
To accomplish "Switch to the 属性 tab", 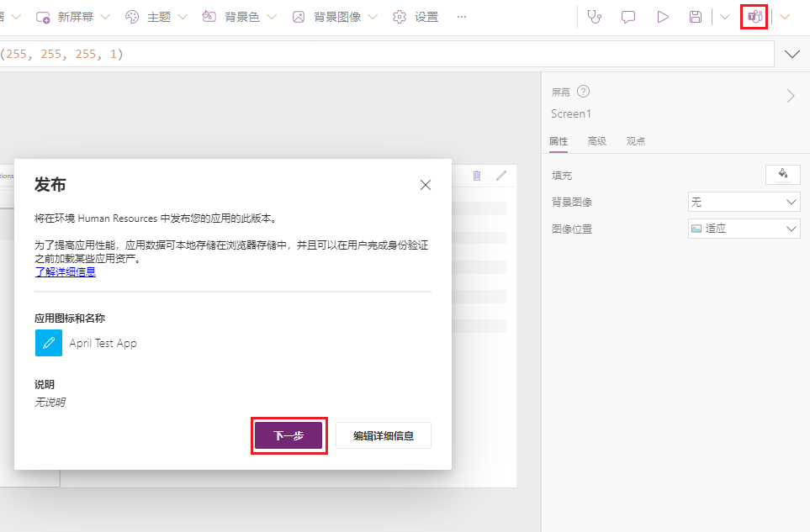I will click(559, 141).
